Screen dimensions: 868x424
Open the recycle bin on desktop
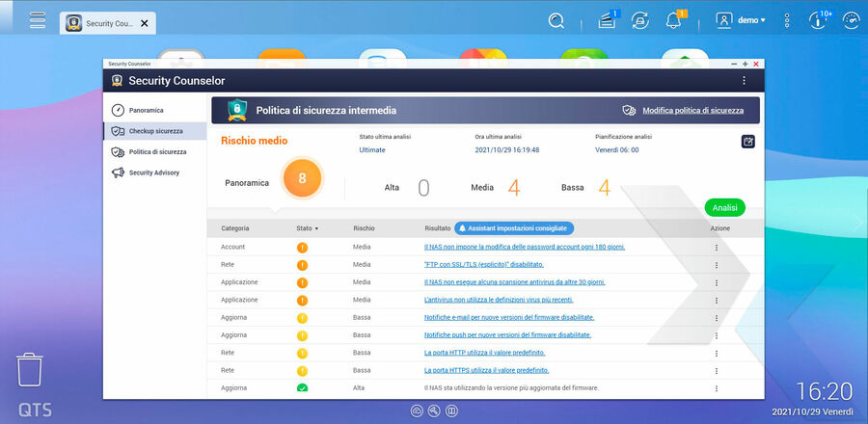pyautogui.click(x=30, y=370)
